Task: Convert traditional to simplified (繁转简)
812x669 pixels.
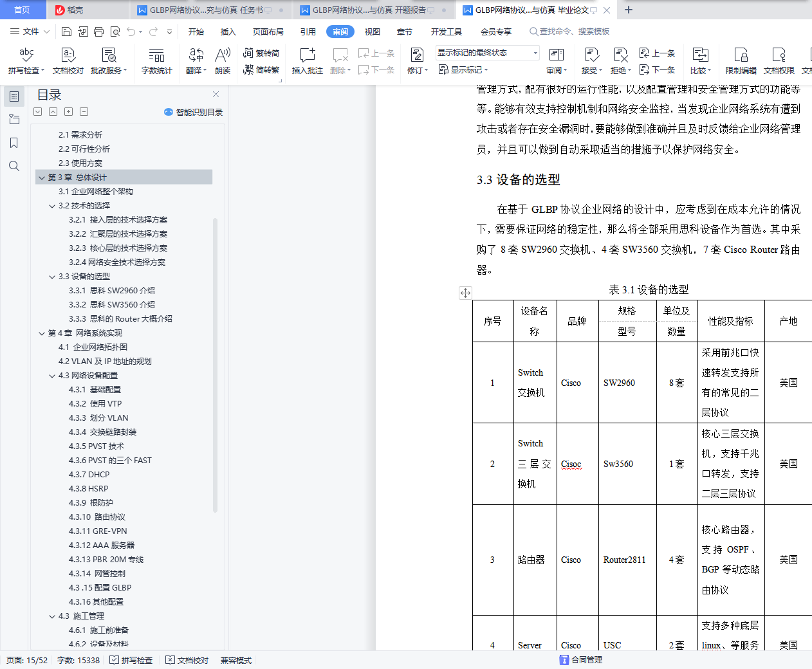Action: click(x=261, y=53)
